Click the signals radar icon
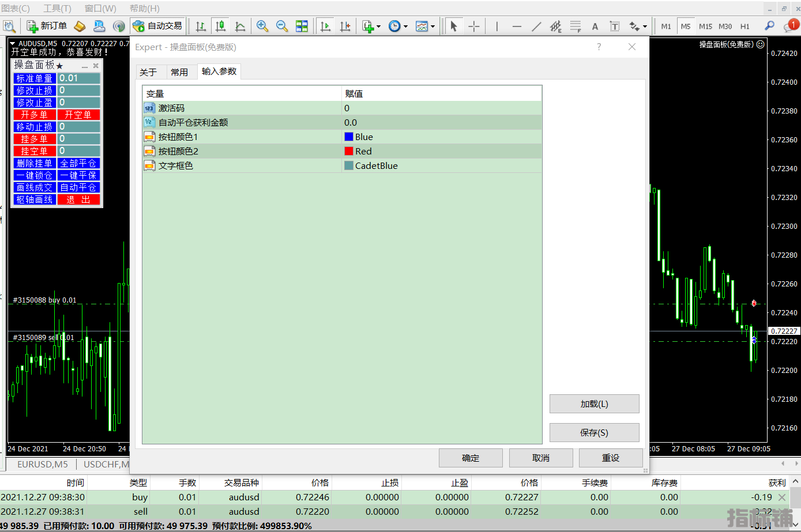The height and width of the screenshot is (532, 801). (119, 26)
